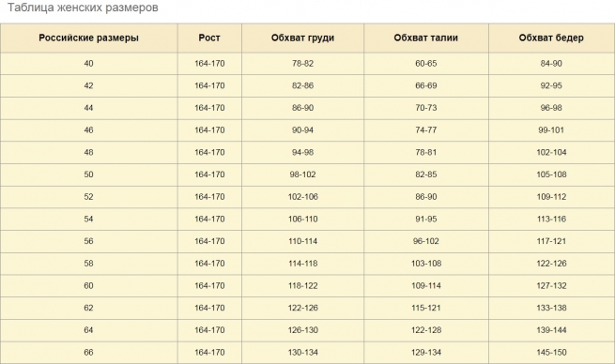Select size 40 cell in first row
The image size is (615, 364).
click(88, 64)
